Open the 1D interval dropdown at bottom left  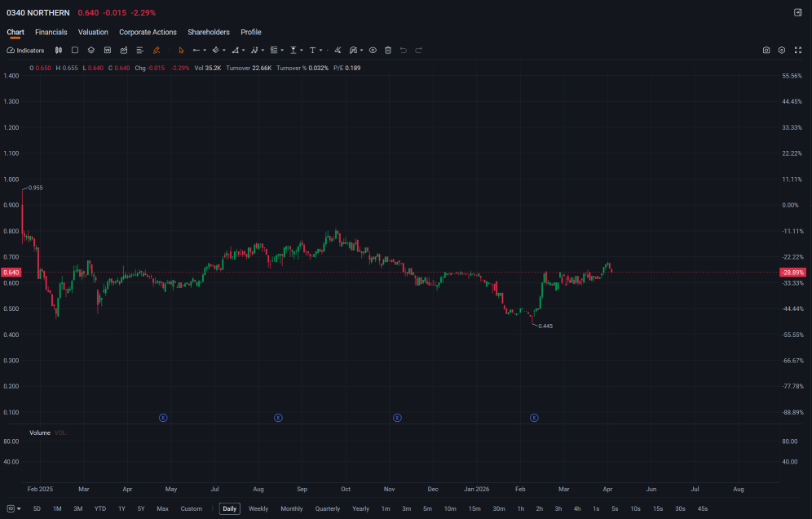click(14, 508)
